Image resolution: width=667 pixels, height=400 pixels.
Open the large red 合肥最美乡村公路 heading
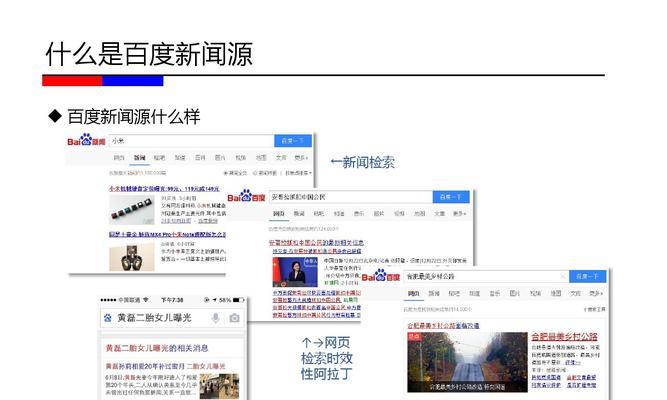(564, 337)
